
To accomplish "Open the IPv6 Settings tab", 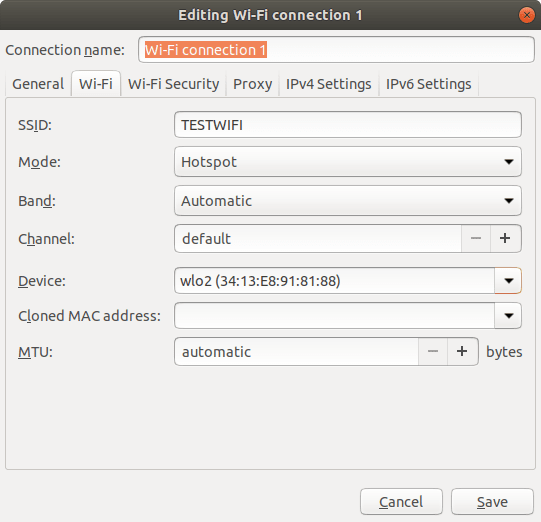I will [429, 84].
